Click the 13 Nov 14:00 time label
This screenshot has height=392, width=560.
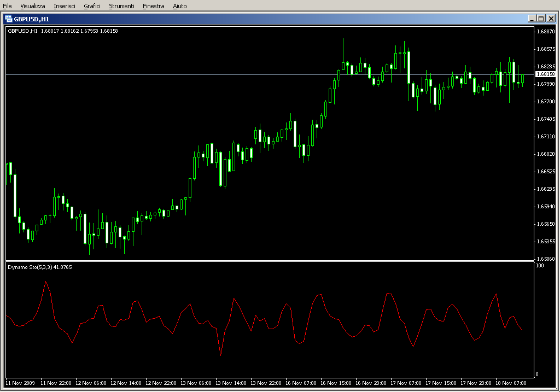click(x=231, y=383)
